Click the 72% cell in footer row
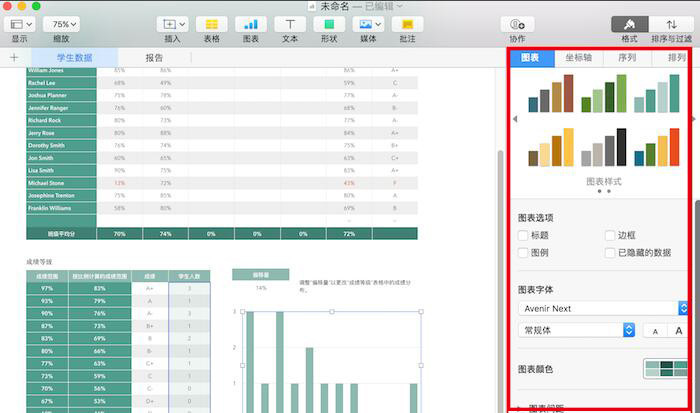 tap(349, 234)
